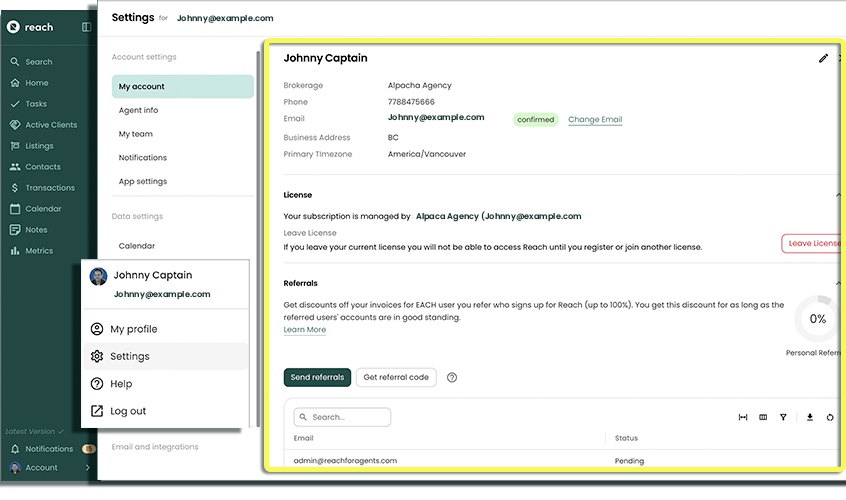Choose Log out from the profile popup
Screen dimensions: 846x500
click(127, 411)
